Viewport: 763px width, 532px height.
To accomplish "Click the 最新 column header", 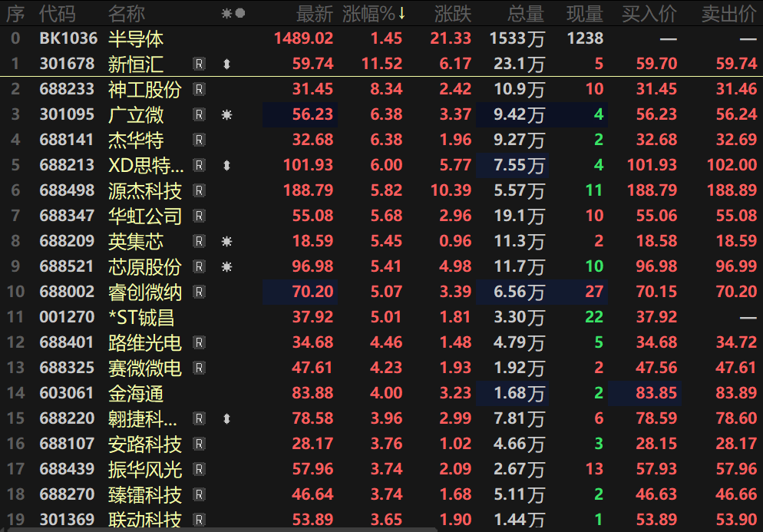I will [315, 14].
